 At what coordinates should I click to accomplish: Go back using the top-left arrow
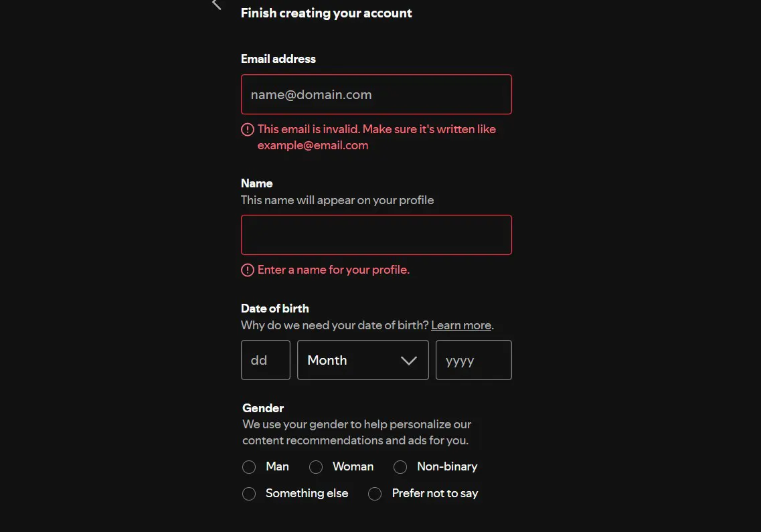coord(216,5)
